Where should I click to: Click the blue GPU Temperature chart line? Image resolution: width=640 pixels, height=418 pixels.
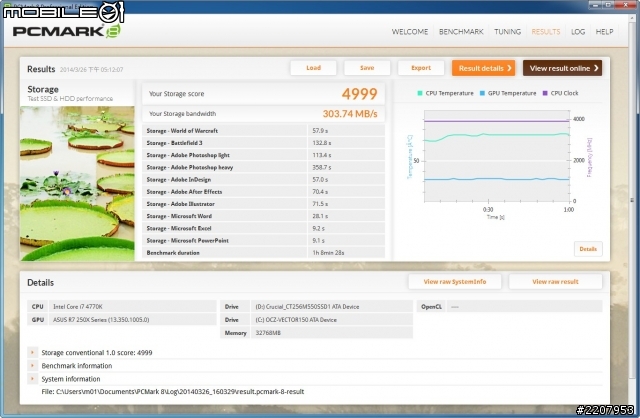(x=497, y=179)
